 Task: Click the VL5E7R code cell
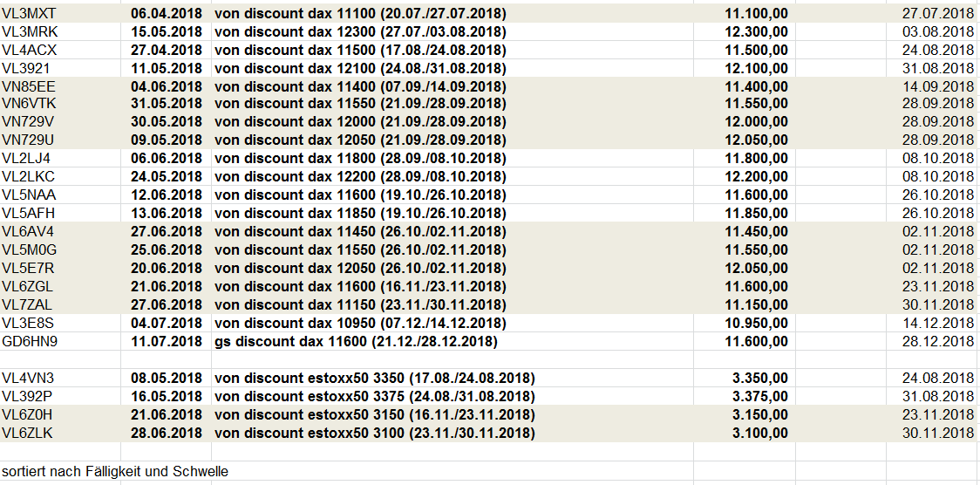(28, 269)
